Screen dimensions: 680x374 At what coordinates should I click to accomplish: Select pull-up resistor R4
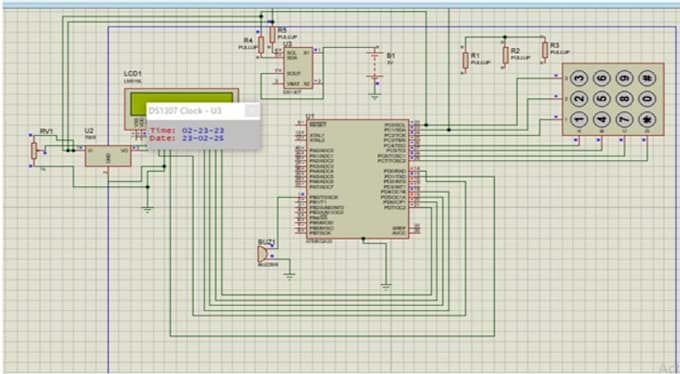click(261, 45)
